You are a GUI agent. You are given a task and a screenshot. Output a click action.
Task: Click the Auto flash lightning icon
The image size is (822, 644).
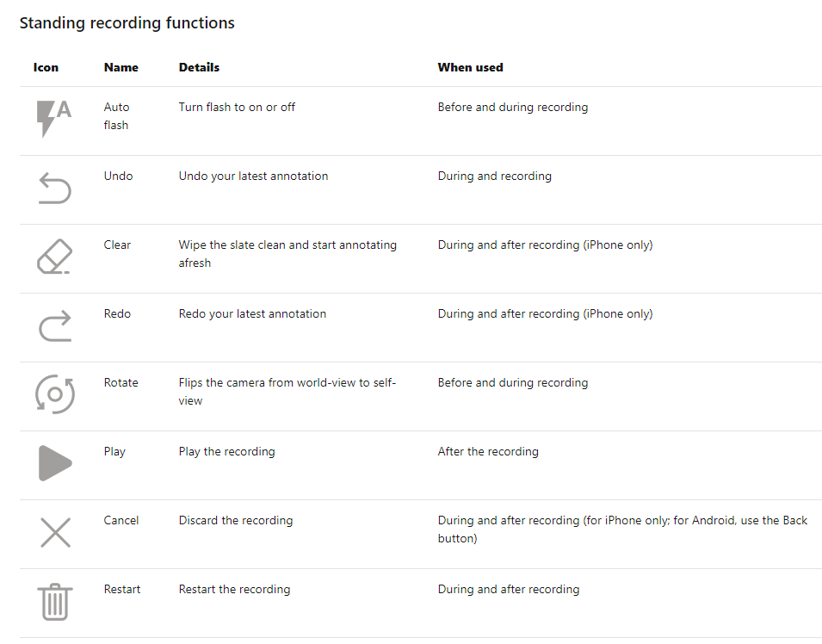click(x=54, y=119)
